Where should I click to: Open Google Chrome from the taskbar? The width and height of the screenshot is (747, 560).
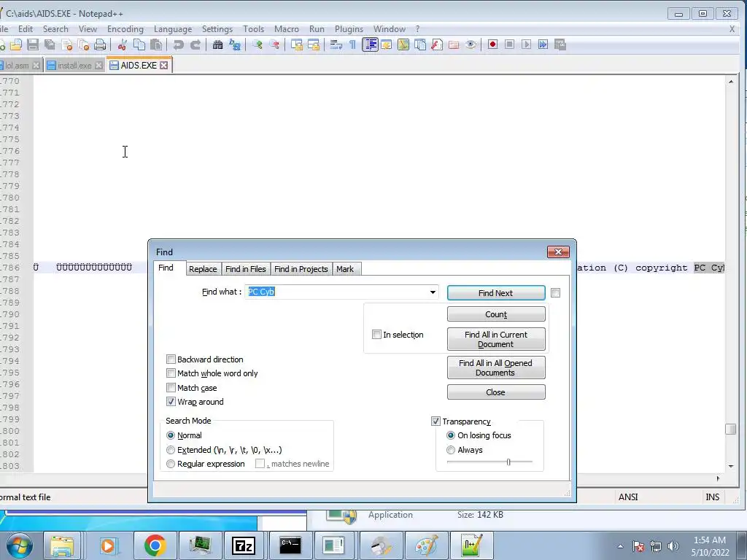pyautogui.click(x=155, y=545)
